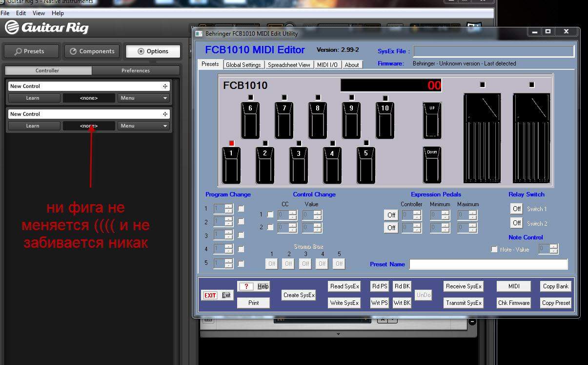Click the UP bank pedal
This screenshot has width=588, height=365.
pyautogui.click(x=432, y=120)
